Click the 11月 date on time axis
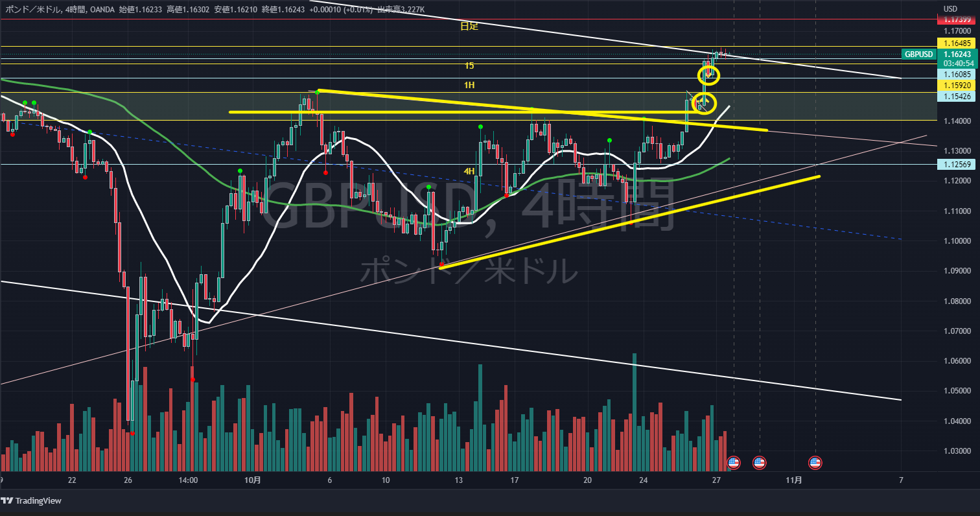Image resolution: width=980 pixels, height=516 pixels. tap(793, 480)
